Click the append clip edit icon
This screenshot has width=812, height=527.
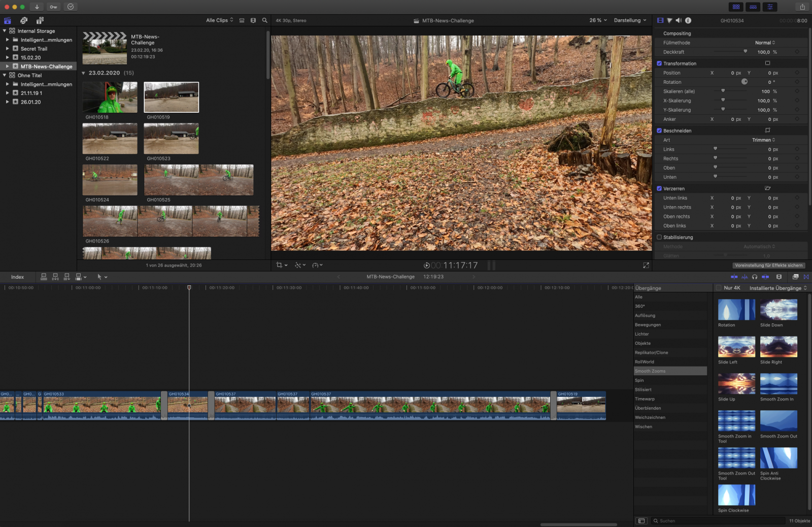point(66,277)
